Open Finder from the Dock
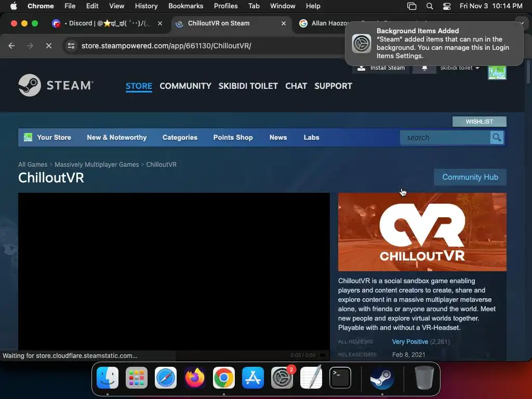 coord(108,378)
